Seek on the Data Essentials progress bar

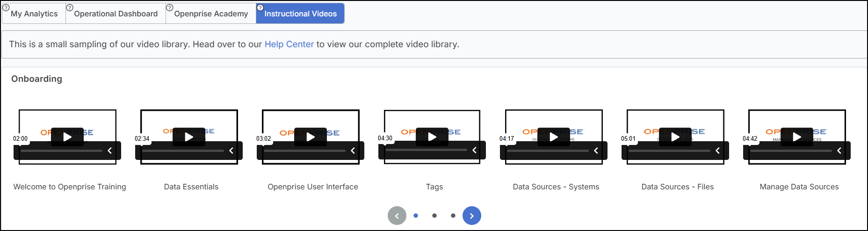[183, 151]
